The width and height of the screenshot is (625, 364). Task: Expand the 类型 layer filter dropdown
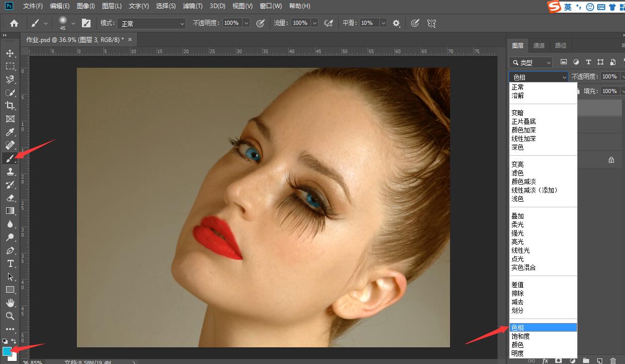tap(531, 62)
